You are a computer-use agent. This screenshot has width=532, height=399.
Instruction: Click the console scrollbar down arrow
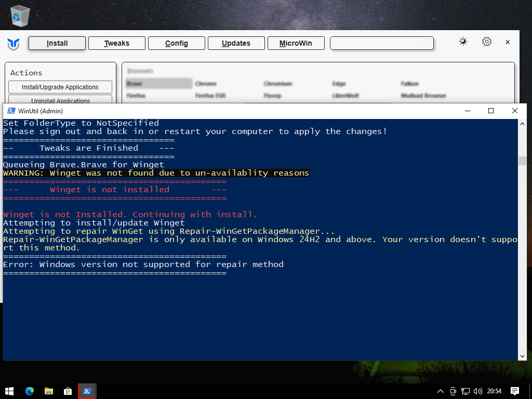pos(522,356)
